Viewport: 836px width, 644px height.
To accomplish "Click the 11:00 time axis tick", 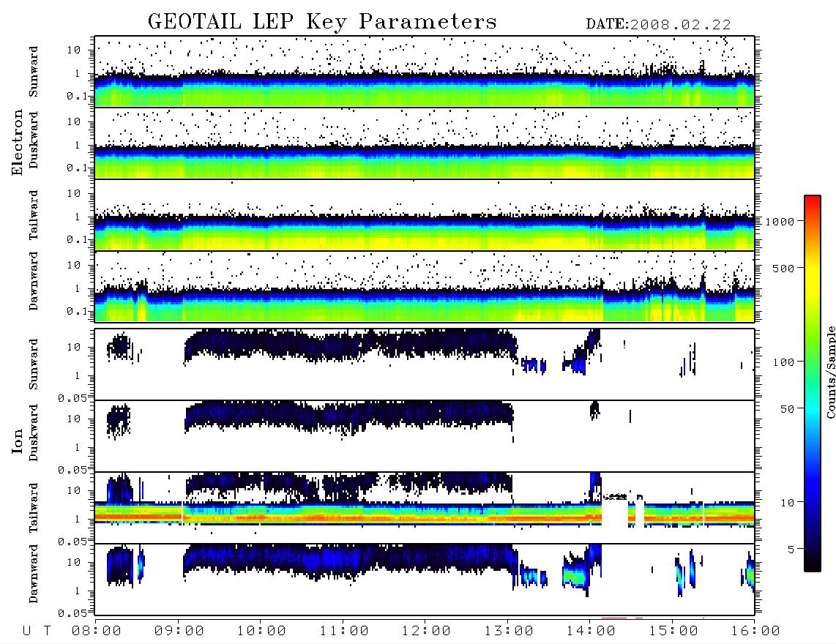I will tap(344, 632).
